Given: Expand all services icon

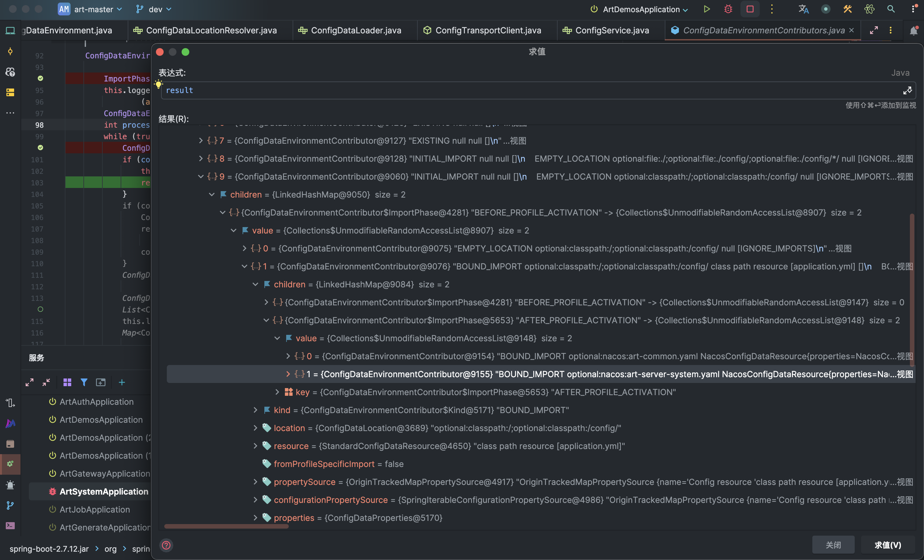Looking at the screenshot, I should 30,382.
